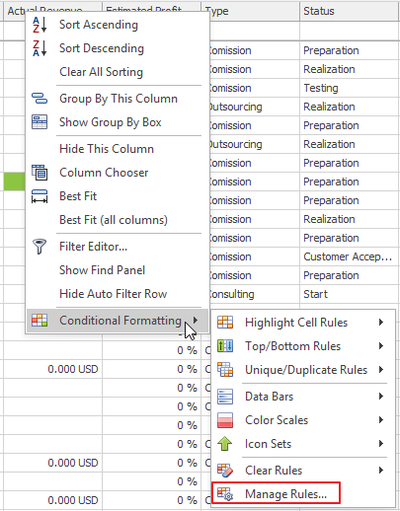Click the Show Group By Box icon
Image resolution: width=400 pixels, height=511 pixels.
coord(40,122)
